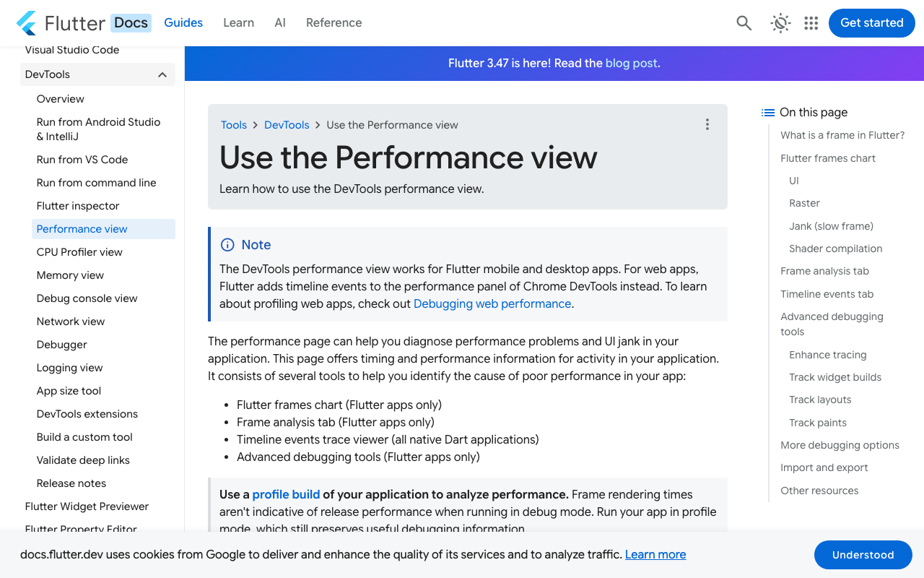Screen dimensions: 924x578
Task: Click the Docs badge in the header
Action: [131, 23]
